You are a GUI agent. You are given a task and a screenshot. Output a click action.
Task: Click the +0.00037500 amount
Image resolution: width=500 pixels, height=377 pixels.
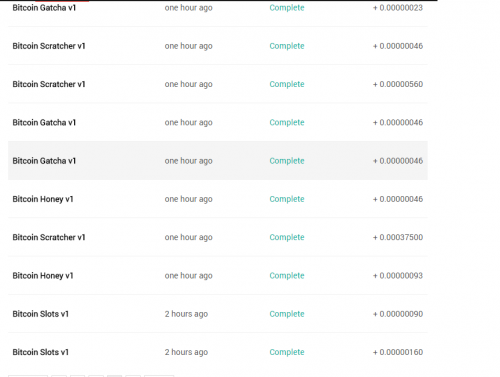click(398, 237)
